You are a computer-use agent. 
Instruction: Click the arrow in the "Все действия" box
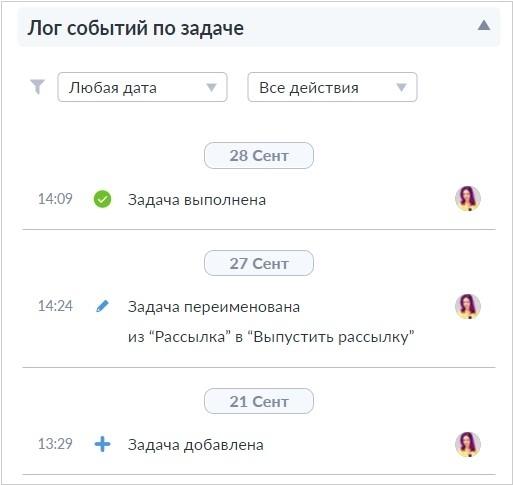[401, 88]
